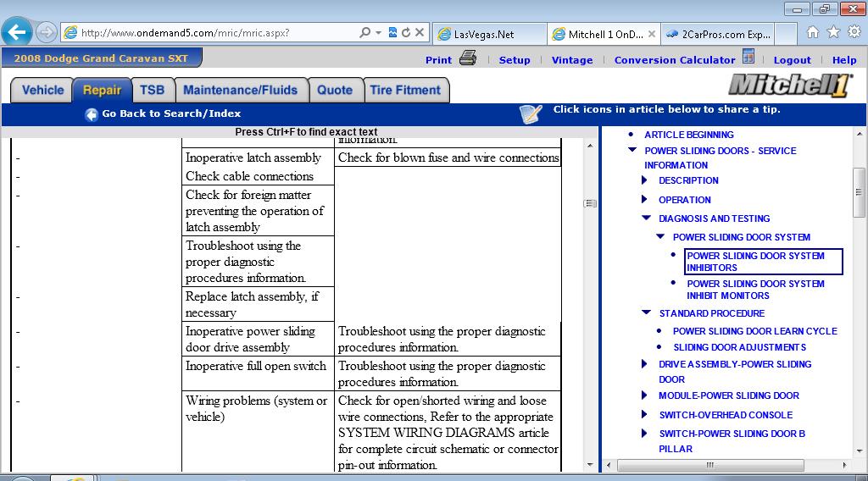Collapse POWER SLIDING DOORS - SERVICE INFORMATION
The height and width of the screenshot is (481, 868).
tap(632, 150)
